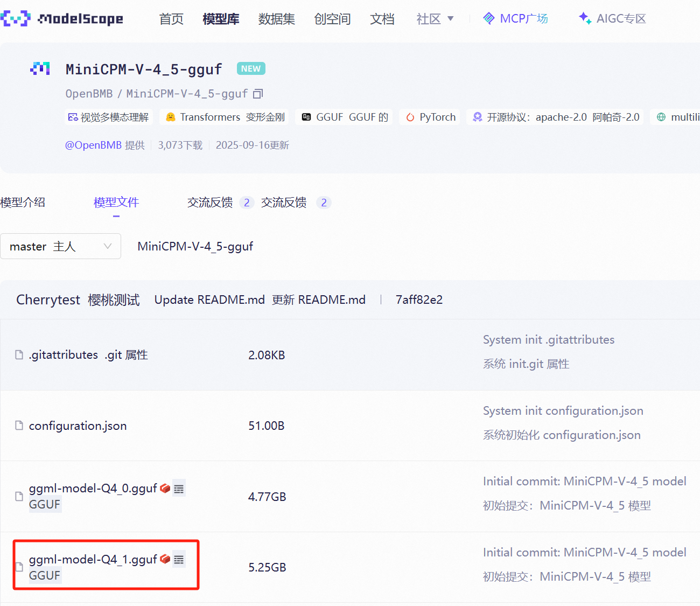Image resolution: width=700 pixels, height=606 pixels.
Task: Click the 4.77GB file size
Action: [267, 497]
